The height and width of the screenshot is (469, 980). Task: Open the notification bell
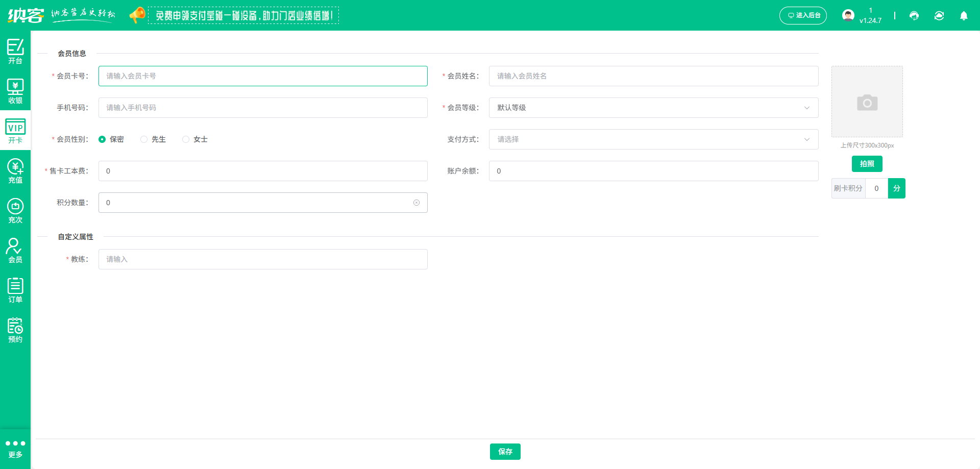pos(964,16)
